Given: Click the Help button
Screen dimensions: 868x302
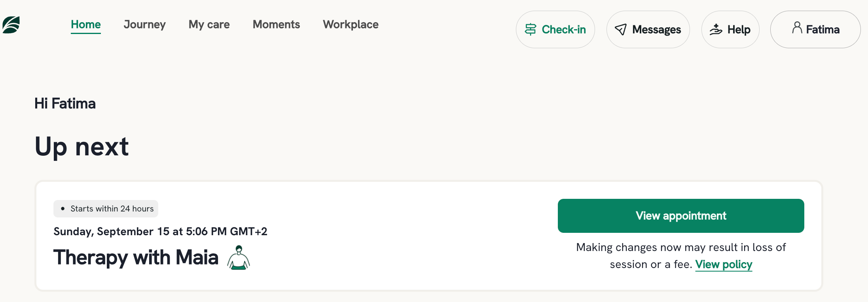Looking at the screenshot, I should [x=730, y=30].
